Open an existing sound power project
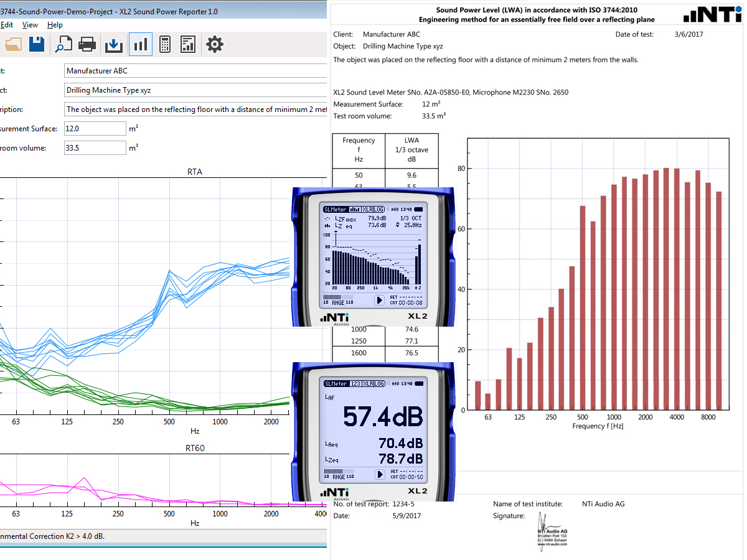Viewport: 747px width, 560px height. [x=13, y=44]
